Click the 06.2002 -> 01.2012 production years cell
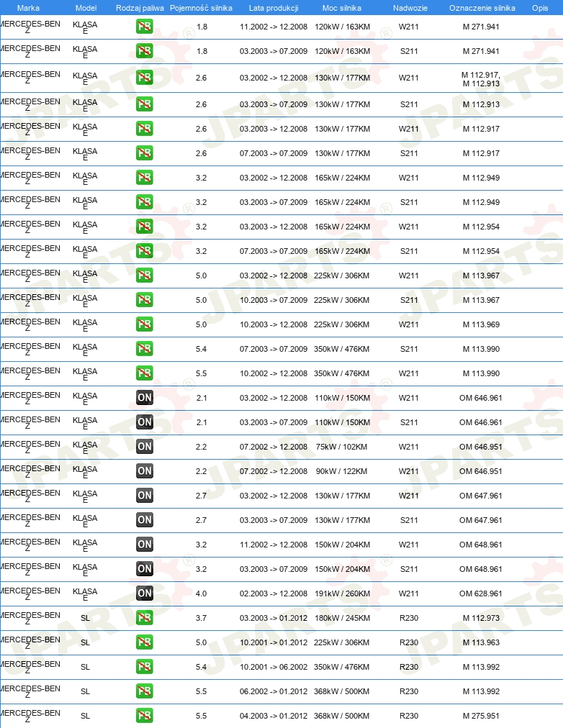 pyautogui.click(x=274, y=691)
